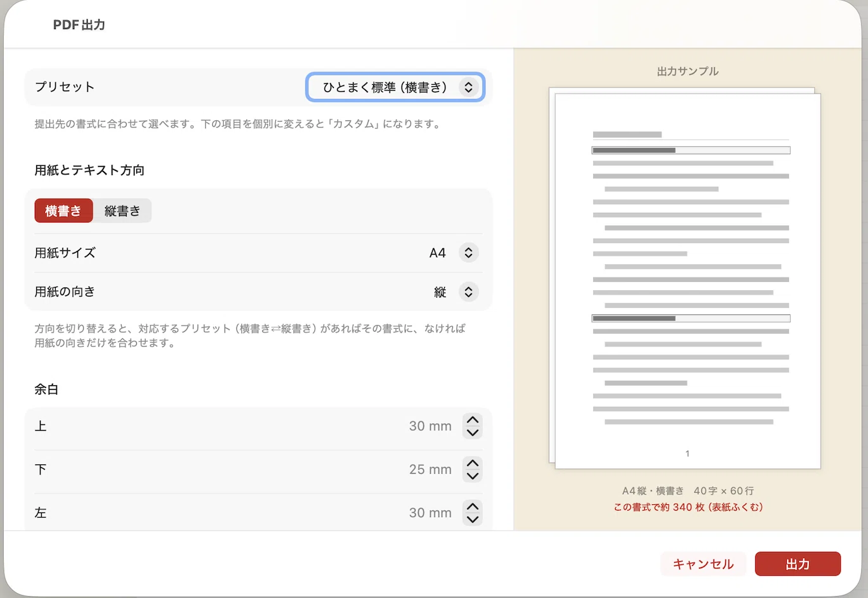
Task: Decrease left margin 左 with down arrow
Action: coord(473,519)
